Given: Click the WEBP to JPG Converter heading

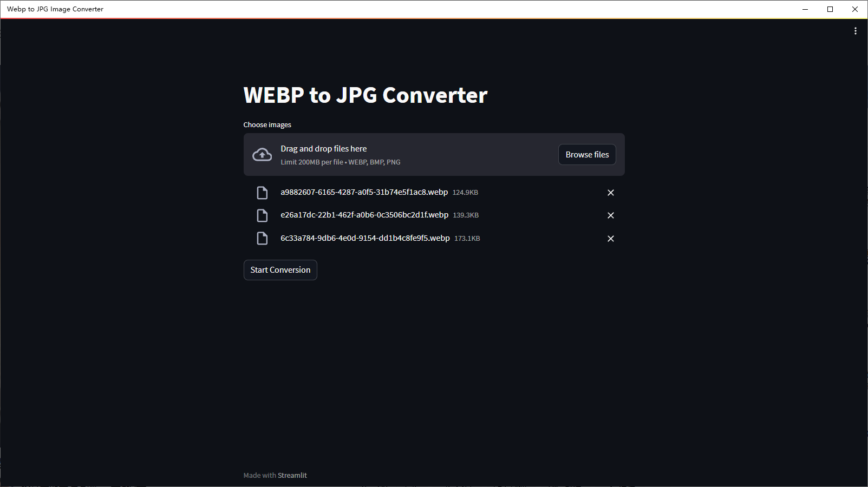Looking at the screenshot, I should pyautogui.click(x=366, y=95).
